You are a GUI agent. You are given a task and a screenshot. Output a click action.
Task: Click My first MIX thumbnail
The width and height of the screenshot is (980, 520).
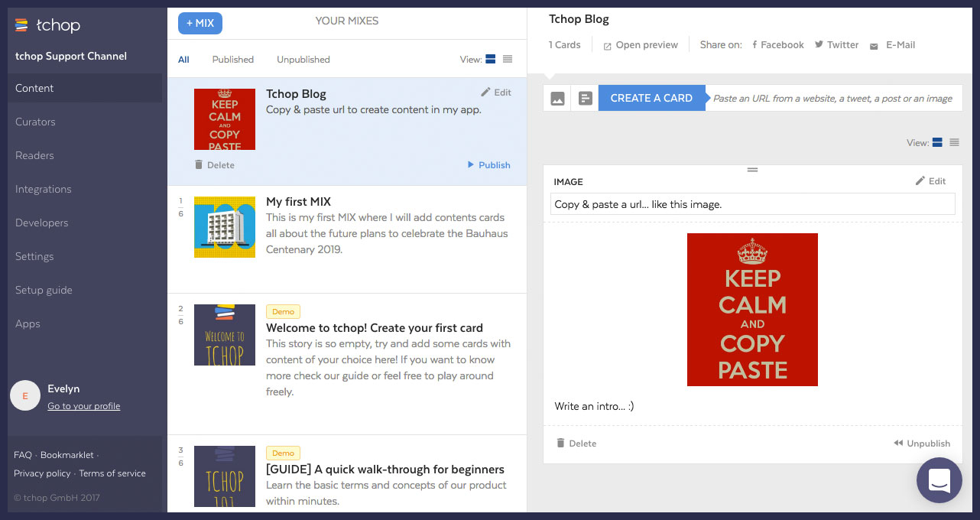click(x=225, y=227)
